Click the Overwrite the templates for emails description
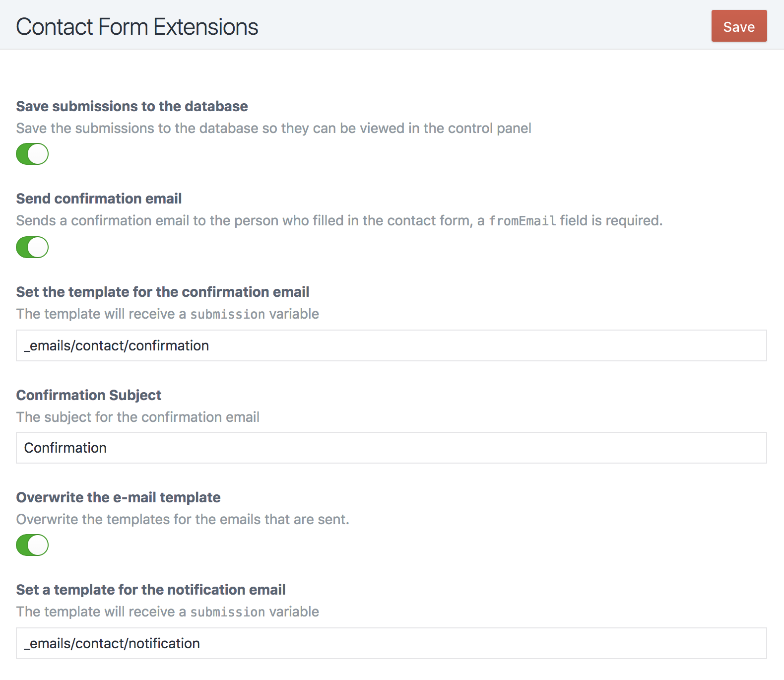Viewport: 784px width, 680px height. click(x=183, y=519)
